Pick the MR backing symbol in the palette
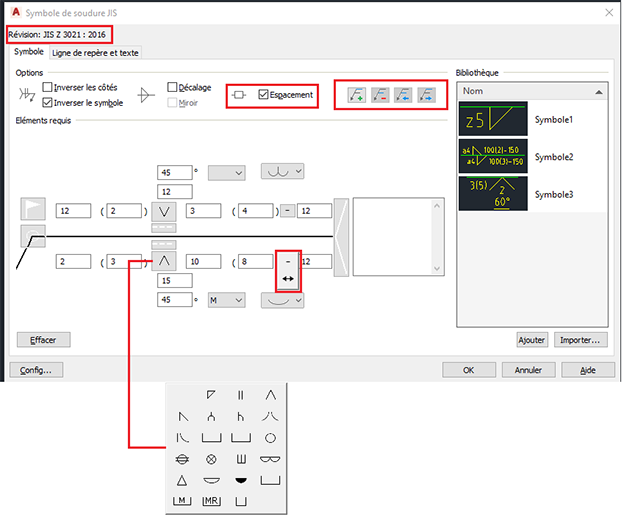The width and height of the screenshot is (624, 517). [x=211, y=501]
